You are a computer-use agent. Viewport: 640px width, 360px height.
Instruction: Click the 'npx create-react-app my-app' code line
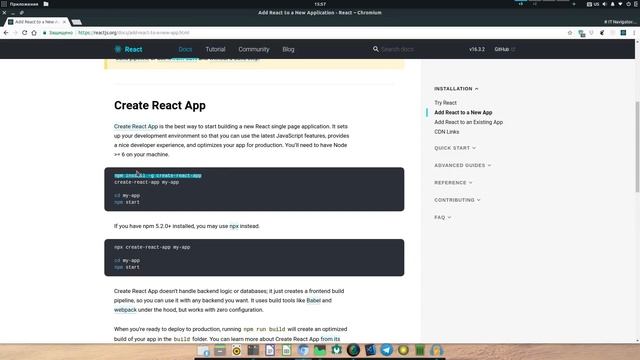pos(152,247)
